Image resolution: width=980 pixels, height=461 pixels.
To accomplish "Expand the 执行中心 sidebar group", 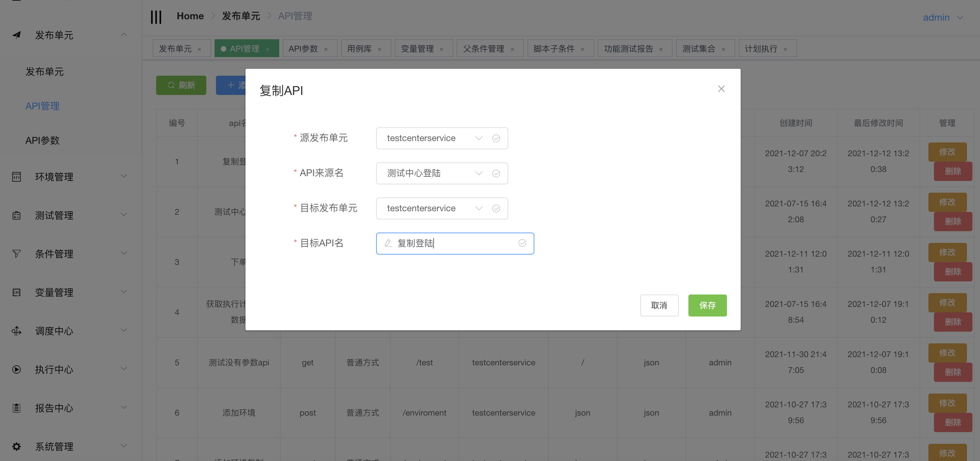I will 124,368.
